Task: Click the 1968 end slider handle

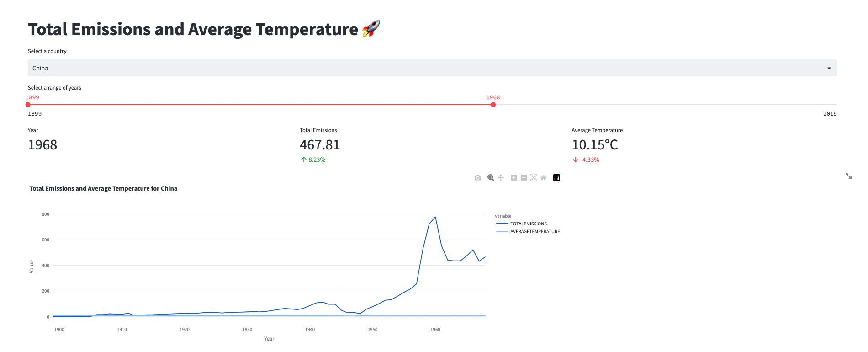Action: tap(493, 105)
